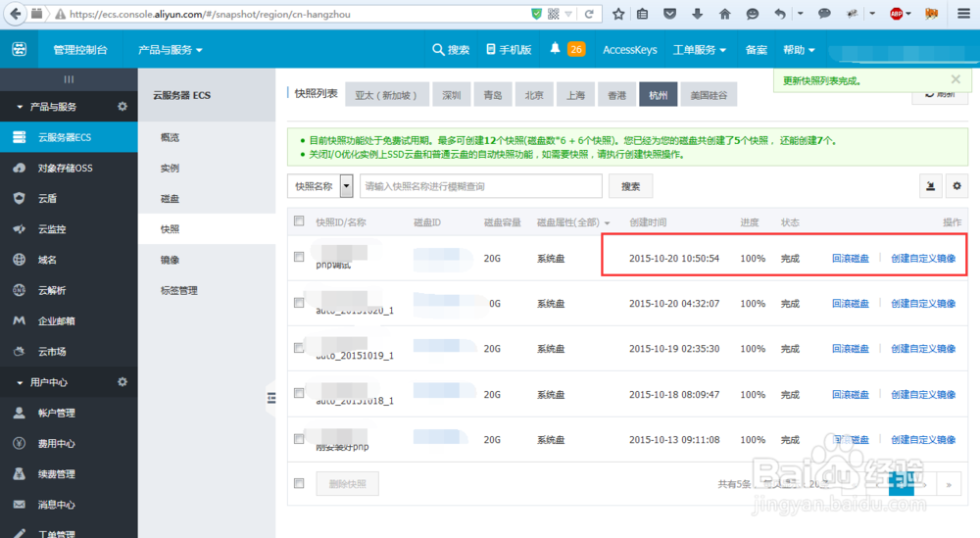The image size is (980, 538).
Task: Click 创建自定义镜像 for the 2015-10-19 02:35:30 snapshot
Action: click(923, 349)
